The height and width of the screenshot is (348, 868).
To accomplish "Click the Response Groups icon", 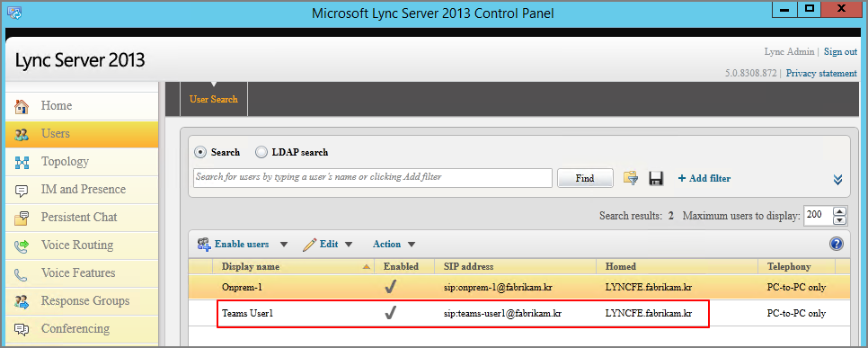I will coord(21,301).
